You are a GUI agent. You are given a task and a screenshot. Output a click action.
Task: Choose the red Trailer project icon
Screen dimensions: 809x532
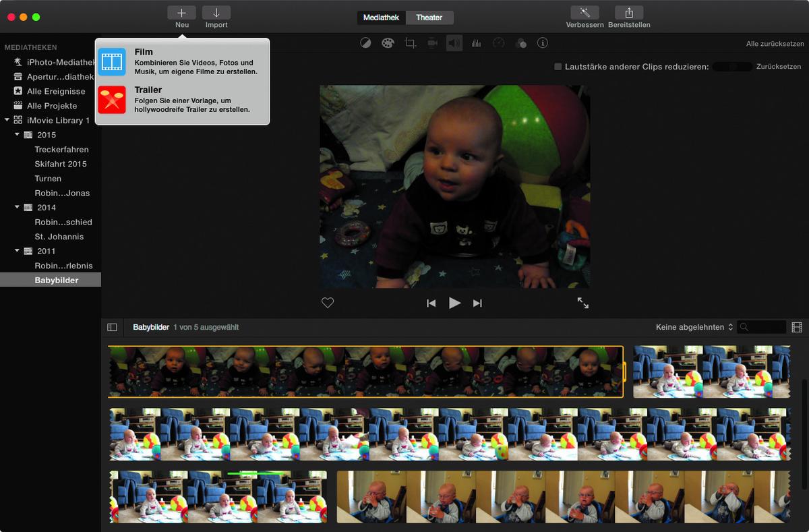click(112, 100)
